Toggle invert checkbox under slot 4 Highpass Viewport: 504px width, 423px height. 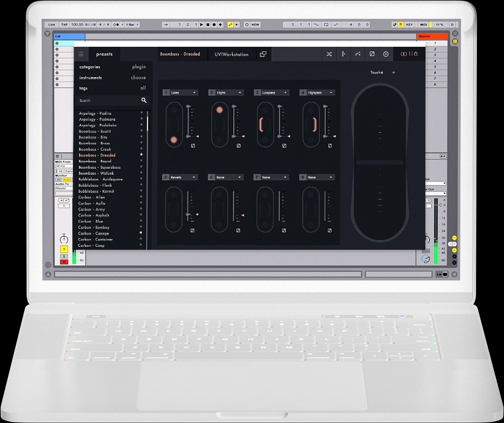(330, 146)
